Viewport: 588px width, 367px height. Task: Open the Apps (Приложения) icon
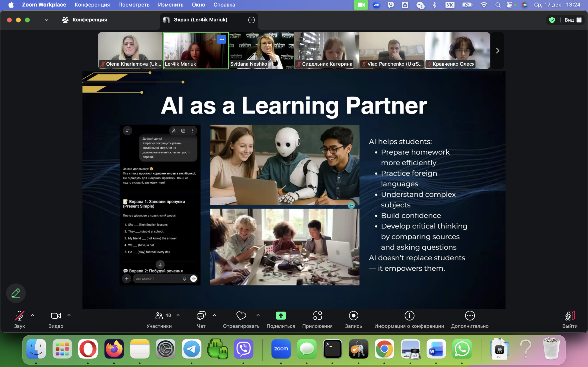(x=317, y=316)
